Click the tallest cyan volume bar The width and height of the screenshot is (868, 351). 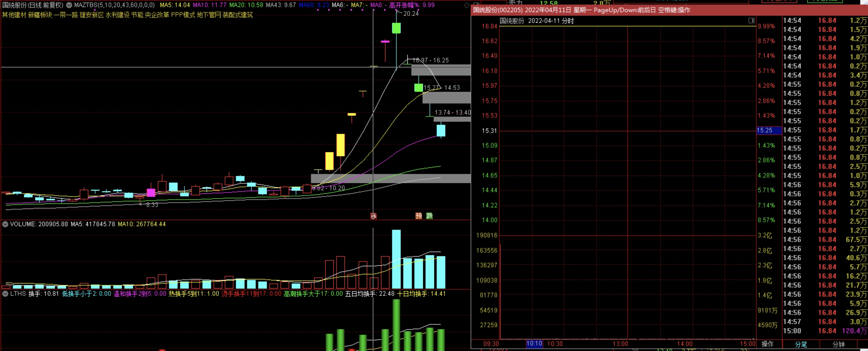click(396, 259)
